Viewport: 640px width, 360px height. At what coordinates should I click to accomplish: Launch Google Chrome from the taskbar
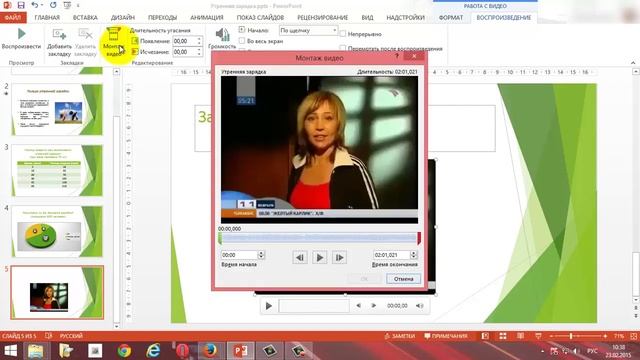pos(124,351)
